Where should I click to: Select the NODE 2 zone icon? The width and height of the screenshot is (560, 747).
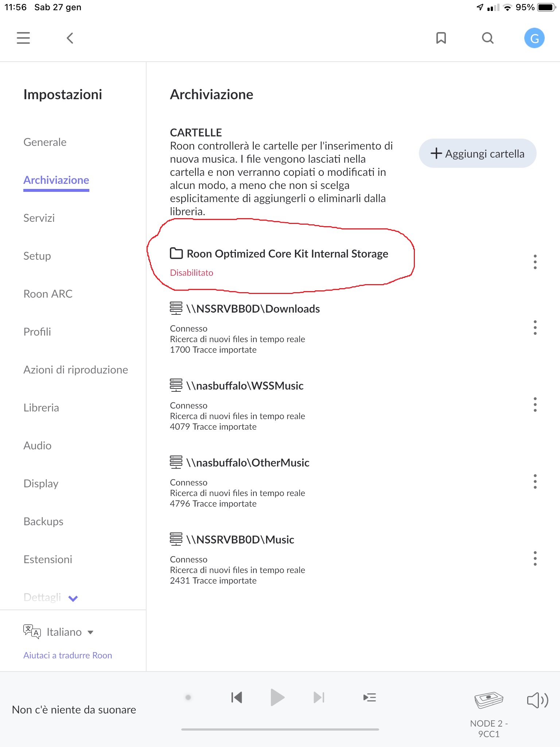489,700
